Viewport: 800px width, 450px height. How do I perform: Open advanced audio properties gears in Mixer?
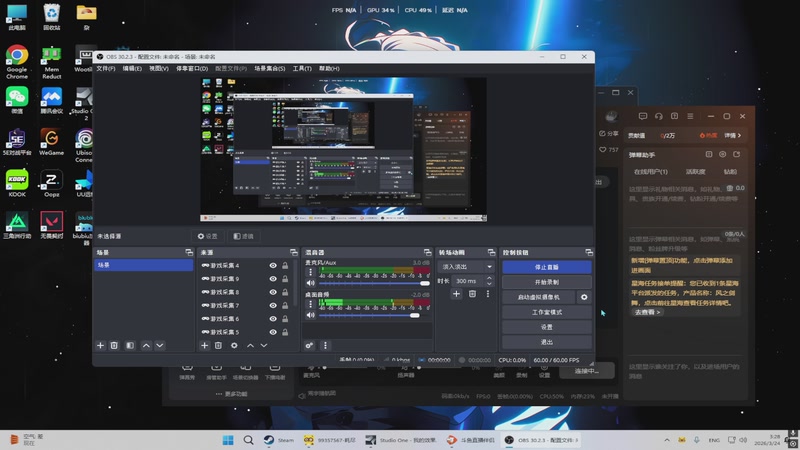(x=309, y=345)
